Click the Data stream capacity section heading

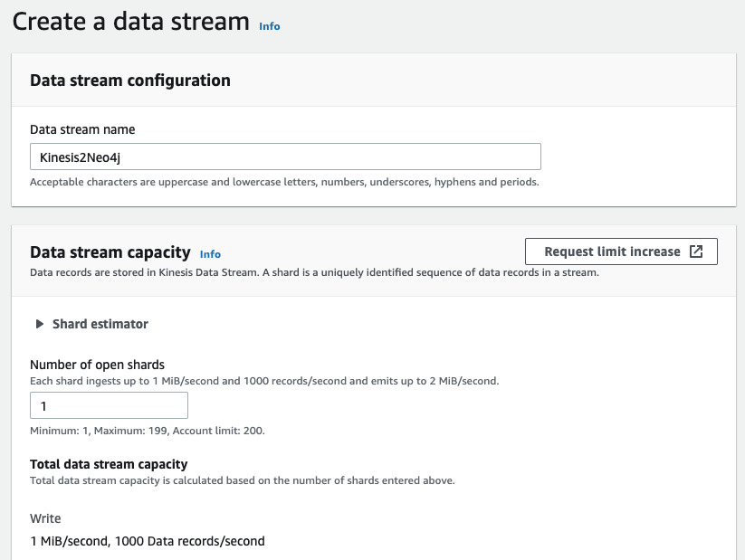point(110,252)
